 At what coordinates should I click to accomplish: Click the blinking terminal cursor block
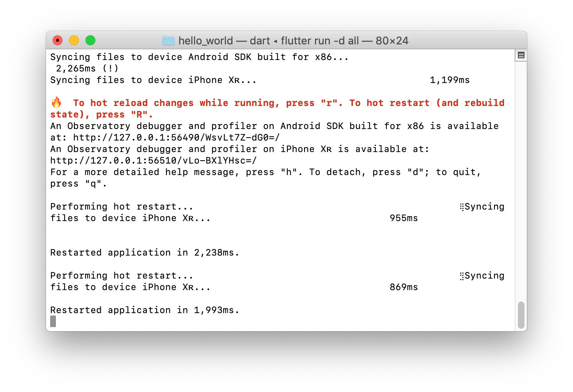tap(53, 321)
